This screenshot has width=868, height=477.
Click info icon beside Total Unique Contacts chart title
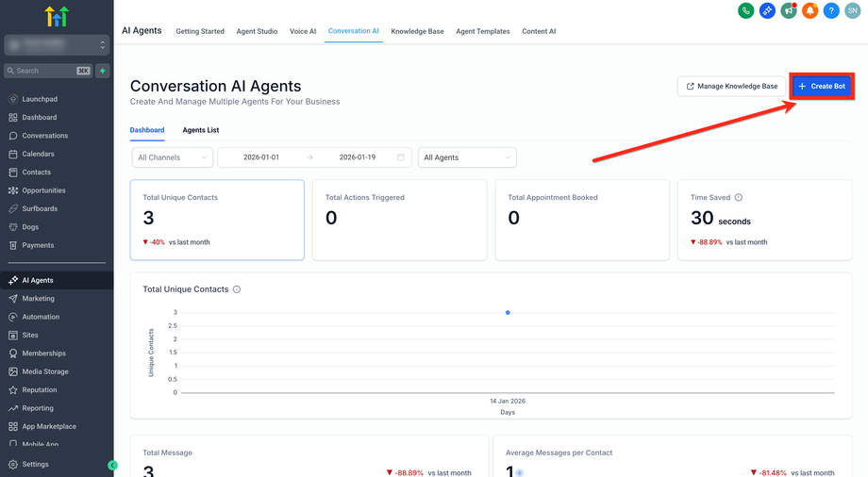click(x=237, y=289)
